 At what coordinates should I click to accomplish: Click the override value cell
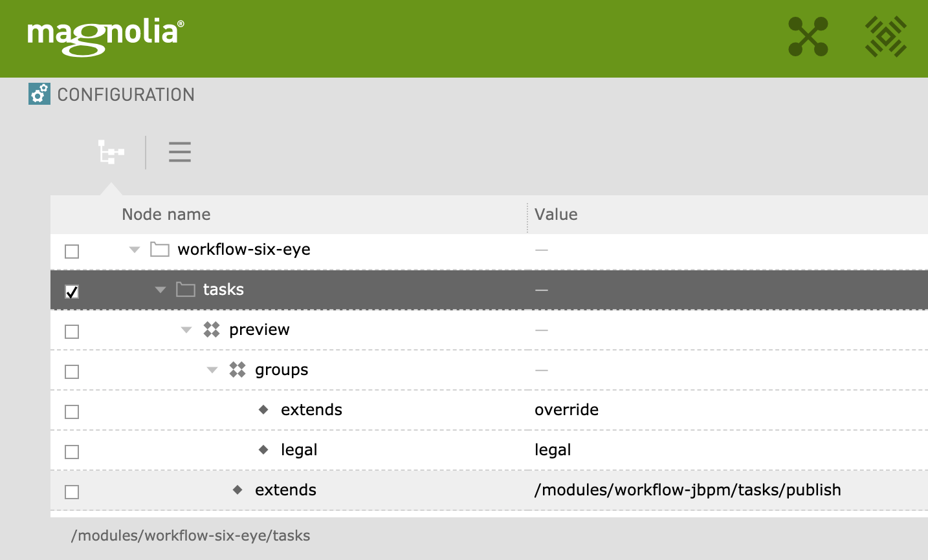566,410
